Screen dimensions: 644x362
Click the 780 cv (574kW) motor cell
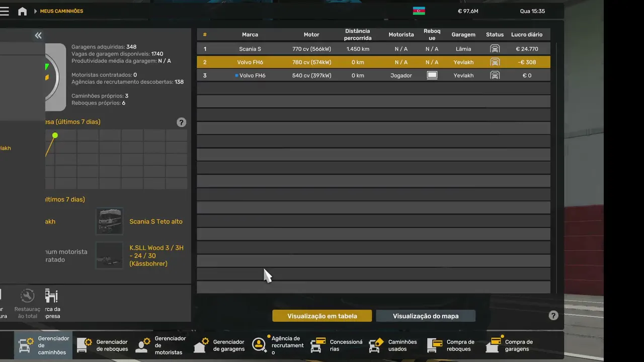[x=311, y=62]
